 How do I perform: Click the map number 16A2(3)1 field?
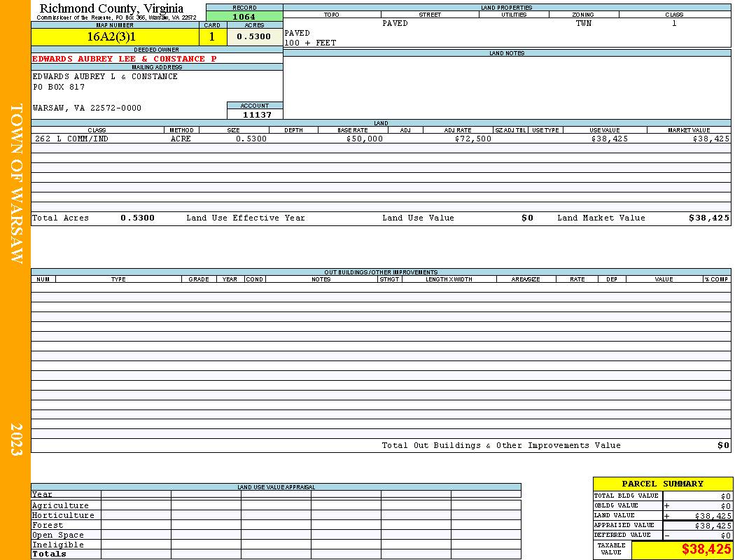[x=115, y=37]
